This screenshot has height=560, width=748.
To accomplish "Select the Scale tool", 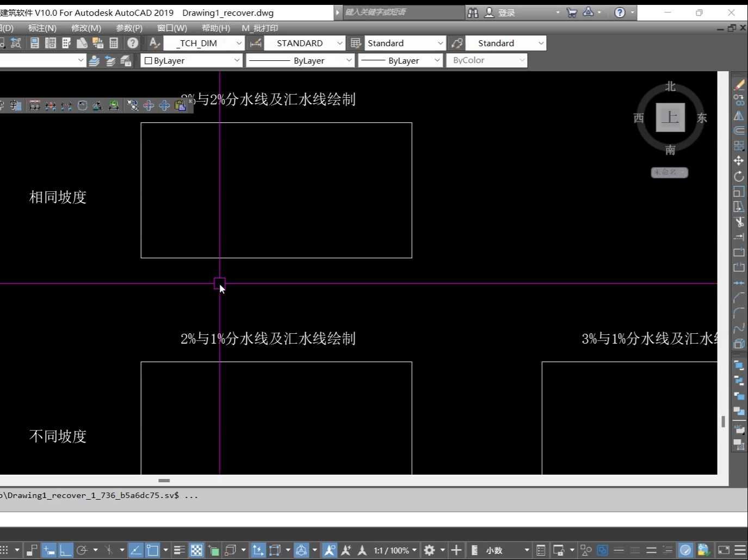I will tap(739, 191).
